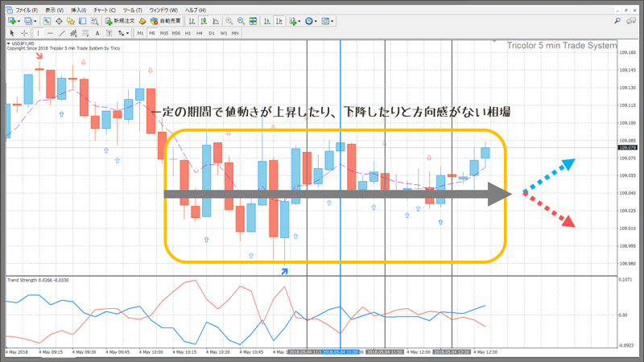Viewport: 644px width, 362px height.
Task: Open the search magnifier icon
Action: [617, 21]
